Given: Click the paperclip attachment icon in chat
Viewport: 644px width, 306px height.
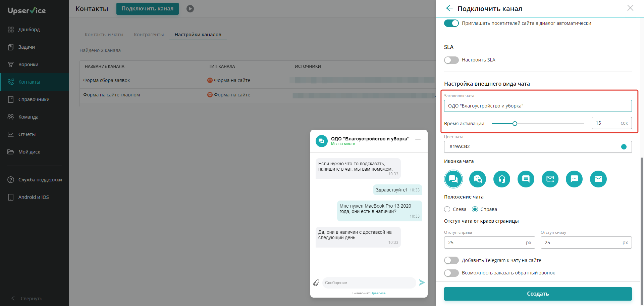Looking at the screenshot, I should click(x=316, y=283).
